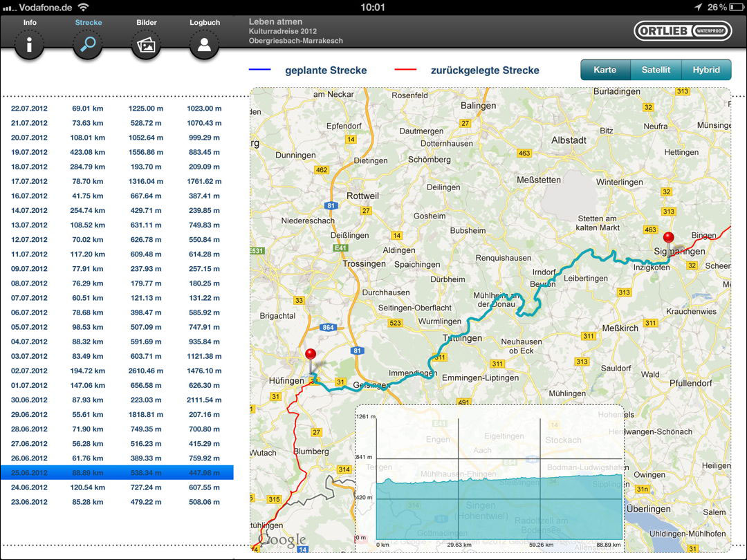Image resolution: width=747 pixels, height=560 pixels.
Task: Tap the battery indicator icon
Action: click(x=737, y=7)
